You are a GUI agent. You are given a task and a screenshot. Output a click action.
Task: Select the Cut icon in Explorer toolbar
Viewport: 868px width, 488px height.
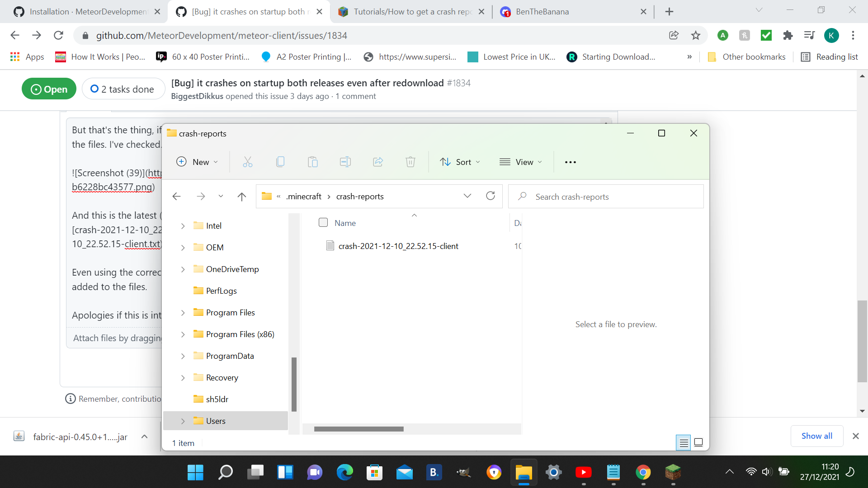click(248, 162)
